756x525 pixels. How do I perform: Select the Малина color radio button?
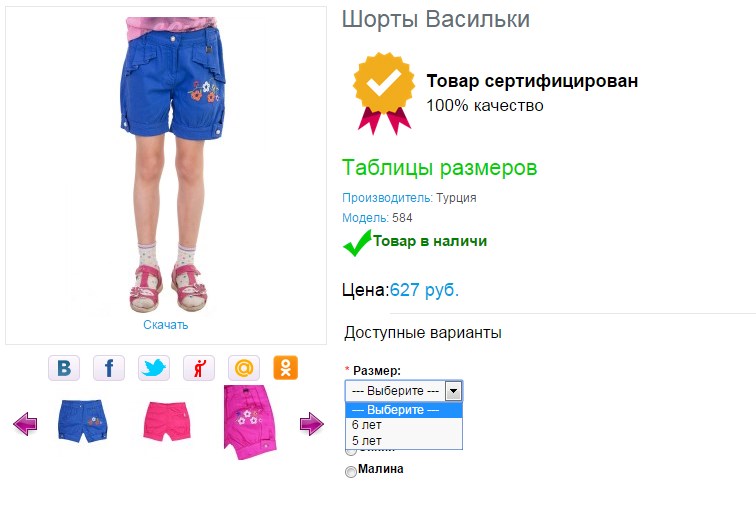tap(351, 471)
